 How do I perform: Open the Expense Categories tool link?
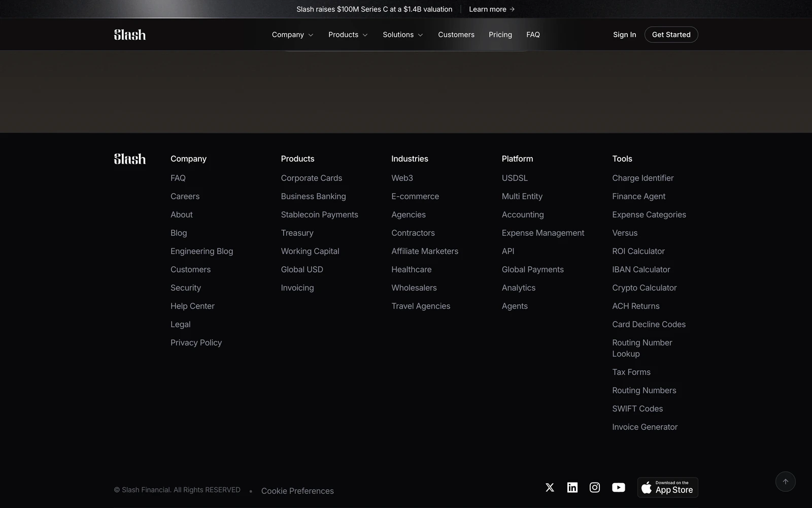649,214
